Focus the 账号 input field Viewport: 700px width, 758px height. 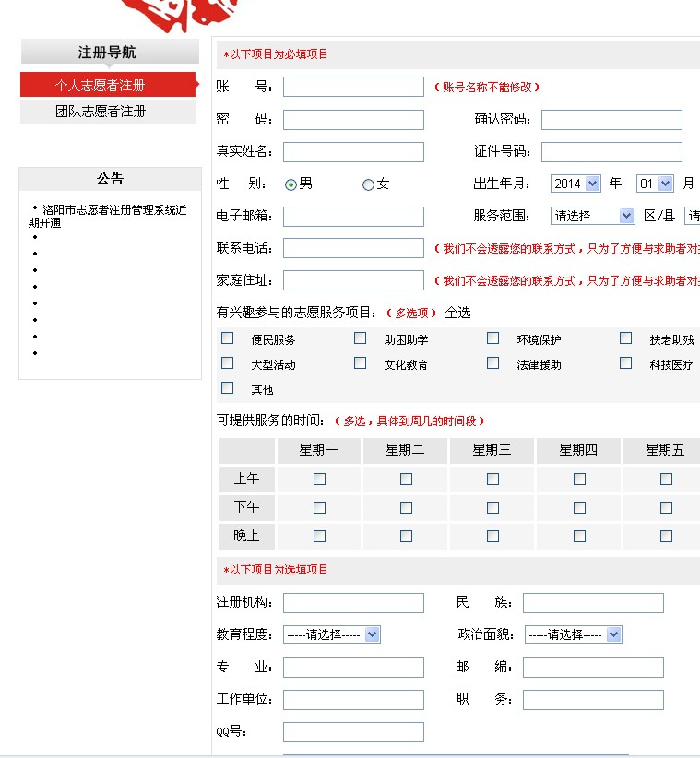click(x=353, y=87)
